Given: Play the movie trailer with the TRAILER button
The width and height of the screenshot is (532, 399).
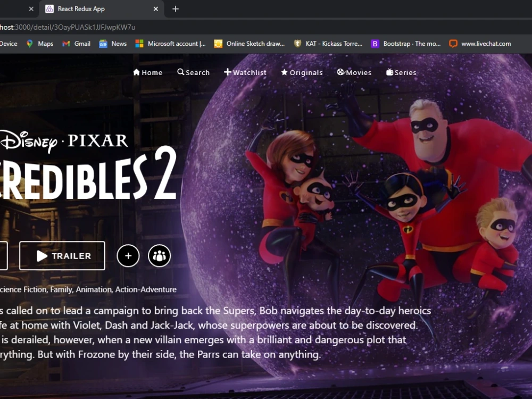Looking at the screenshot, I should click(62, 256).
